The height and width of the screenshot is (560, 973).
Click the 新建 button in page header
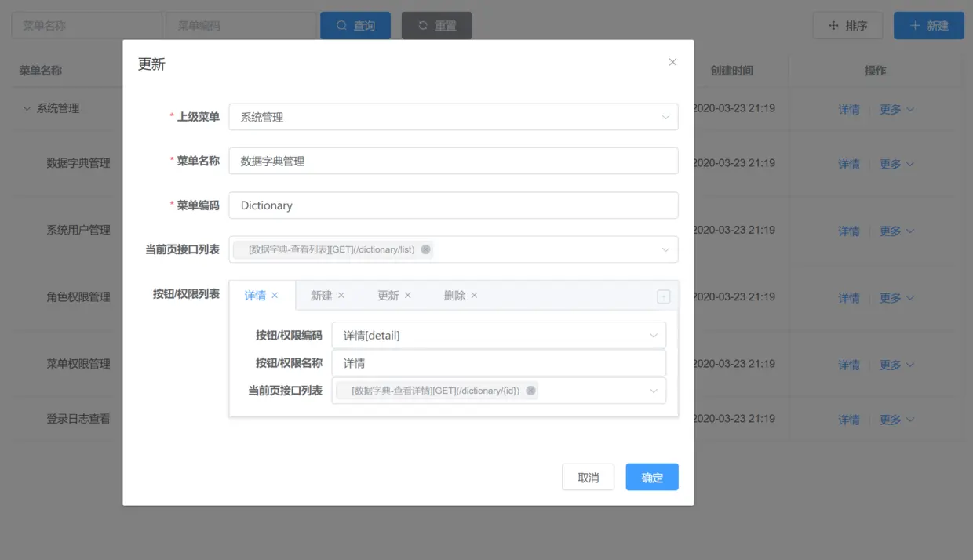coord(929,25)
